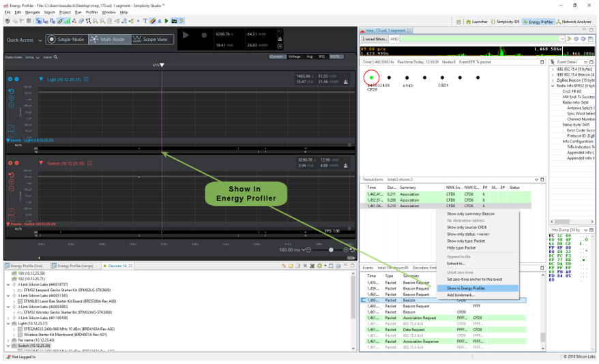The height and width of the screenshot is (364, 599).
Task: Click the X delete icon in Devices toolbar
Action: point(305,266)
